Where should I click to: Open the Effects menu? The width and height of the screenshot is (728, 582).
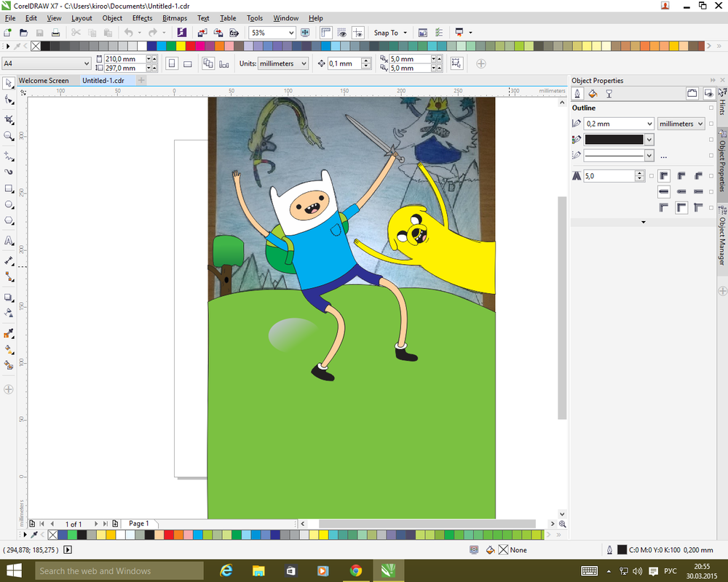[x=142, y=18]
